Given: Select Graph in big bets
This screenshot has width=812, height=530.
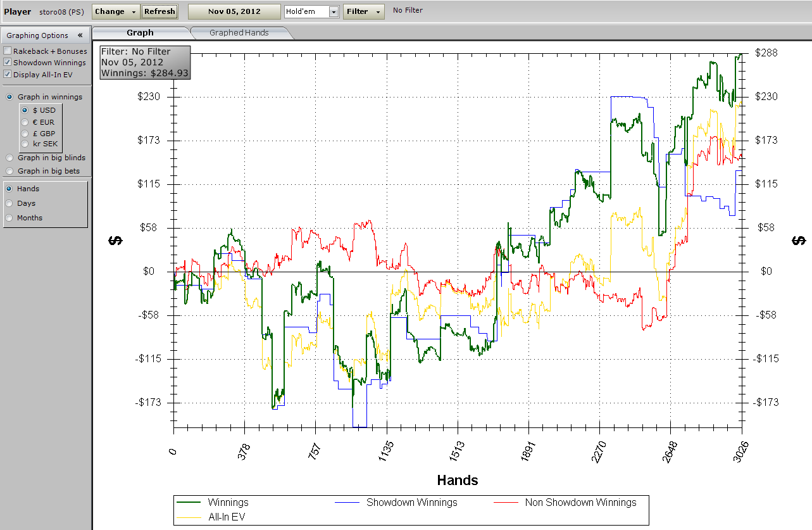Looking at the screenshot, I should pos(9,171).
